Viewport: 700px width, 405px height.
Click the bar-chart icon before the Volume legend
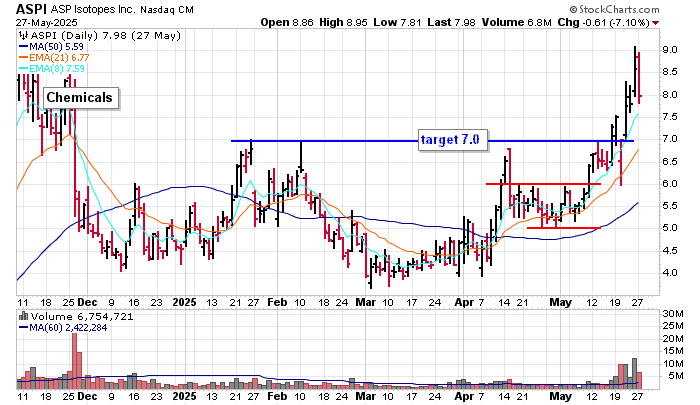24,317
